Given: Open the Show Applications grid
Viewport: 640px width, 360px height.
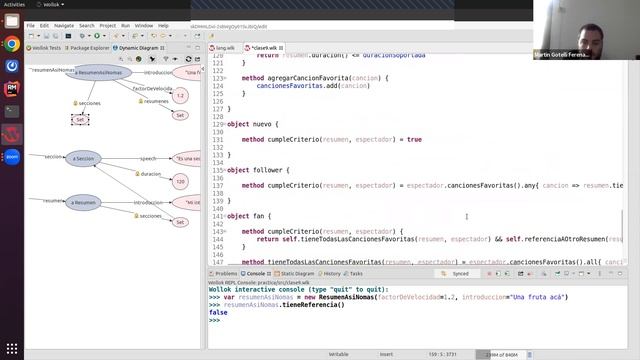Looking at the screenshot, I should tap(12, 349).
